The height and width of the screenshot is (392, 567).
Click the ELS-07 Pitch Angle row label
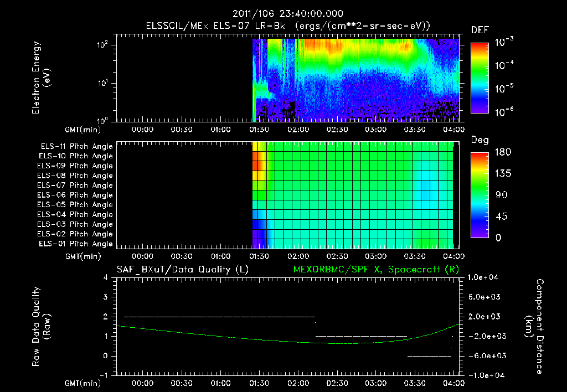coord(75,185)
